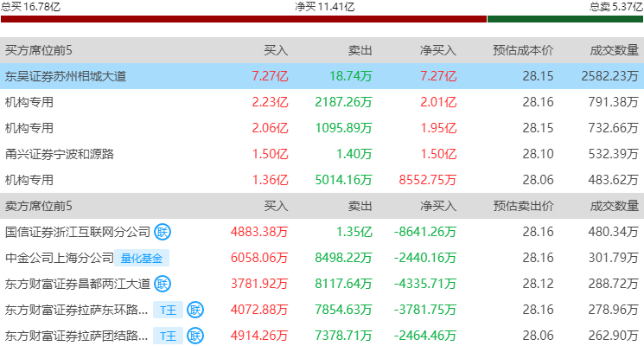This screenshot has width=644, height=346.
Task: Click the 4072.88万 buy value
Action: point(259,310)
